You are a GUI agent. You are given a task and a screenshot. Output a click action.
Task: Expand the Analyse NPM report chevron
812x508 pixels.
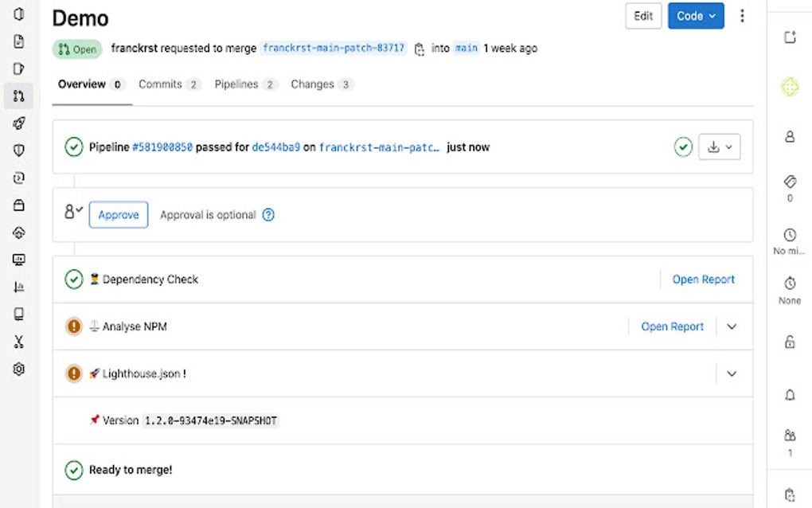click(731, 326)
